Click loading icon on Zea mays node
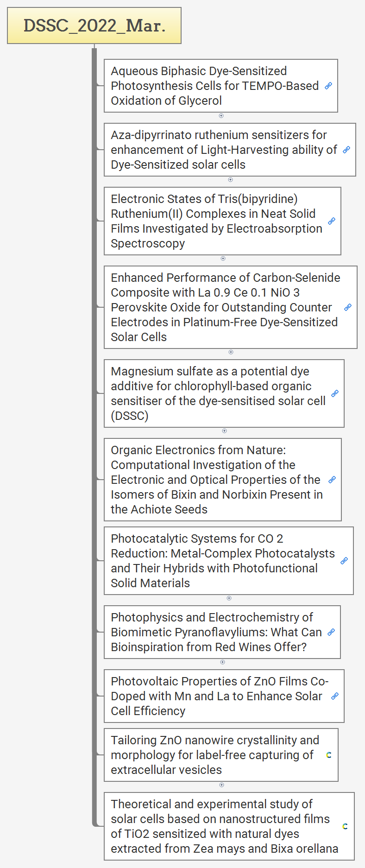The width and height of the screenshot is (365, 868). pos(345,826)
